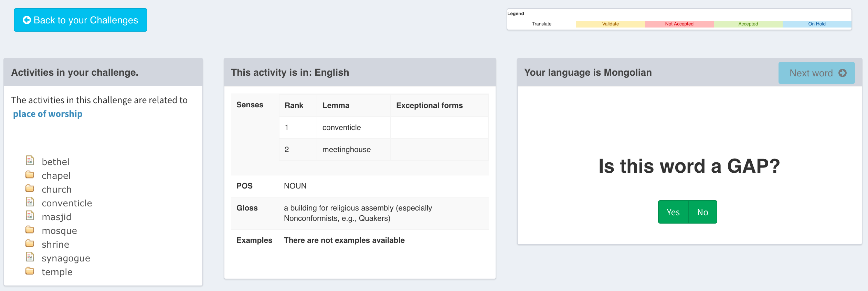Click 'There are not examples available' text
The image size is (868, 291).
[344, 240]
